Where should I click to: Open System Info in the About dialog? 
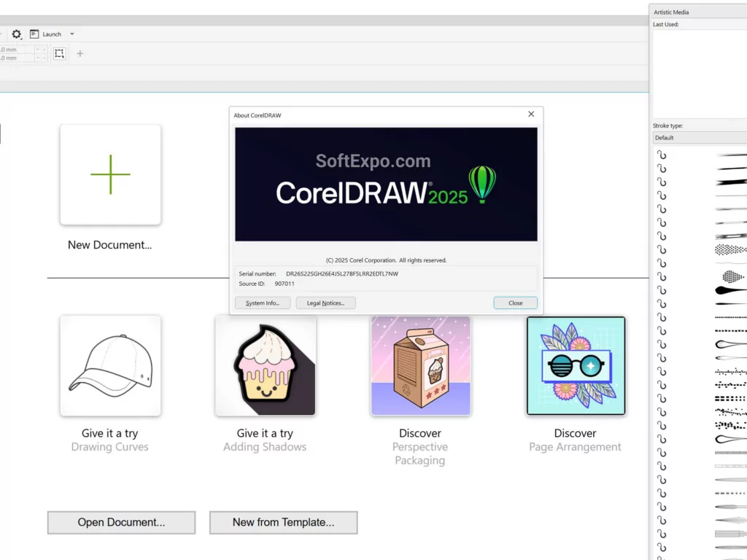(262, 303)
